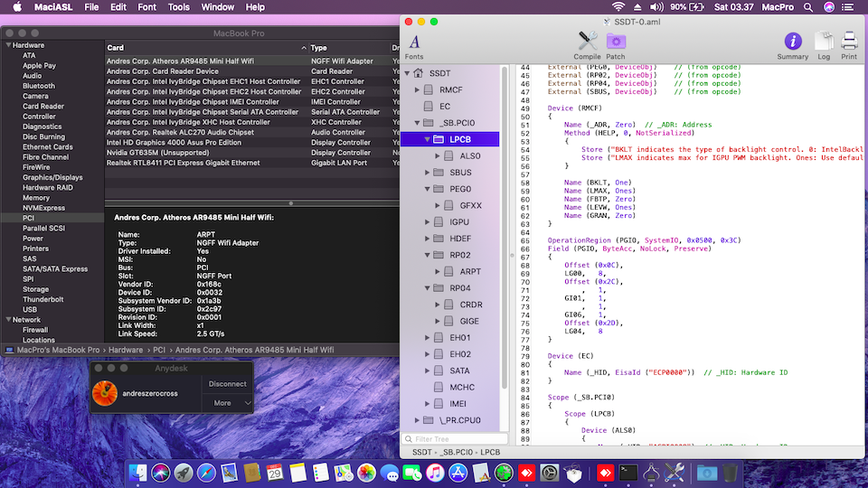
Task: Expand the \_PR.CPU0 tree node
Action: (x=418, y=420)
